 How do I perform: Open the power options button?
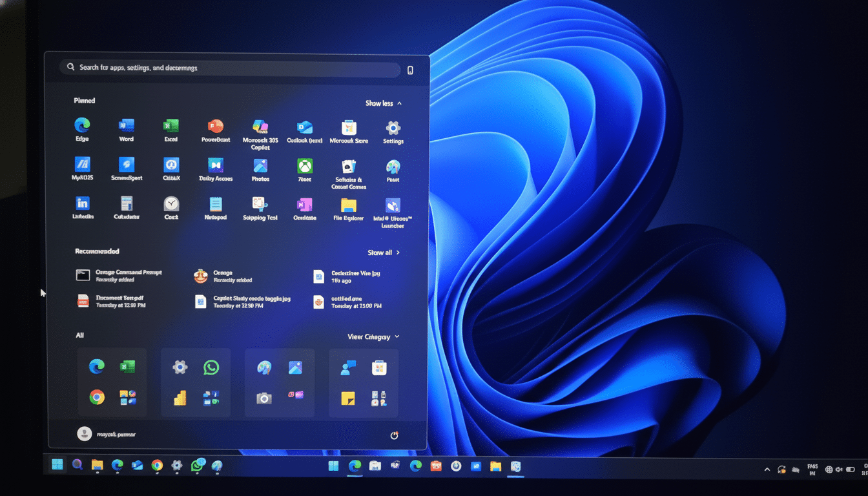point(394,435)
